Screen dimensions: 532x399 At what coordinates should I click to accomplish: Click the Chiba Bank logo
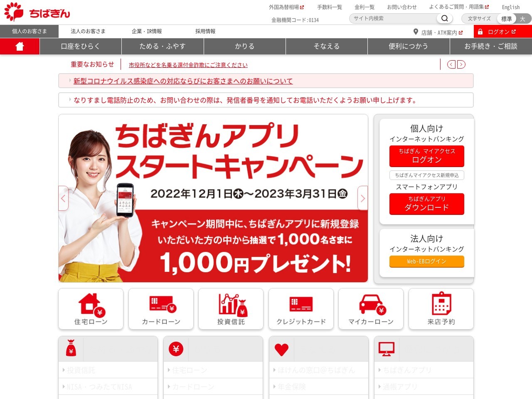click(37, 12)
